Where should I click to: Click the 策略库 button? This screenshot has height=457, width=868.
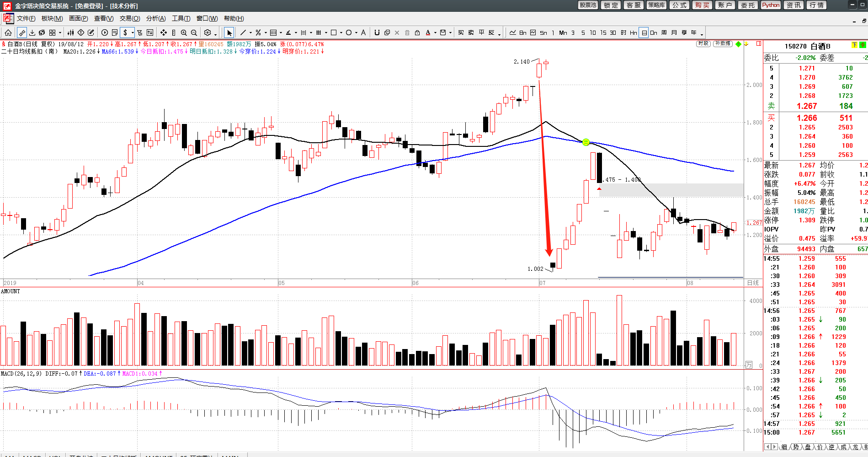point(656,5)
